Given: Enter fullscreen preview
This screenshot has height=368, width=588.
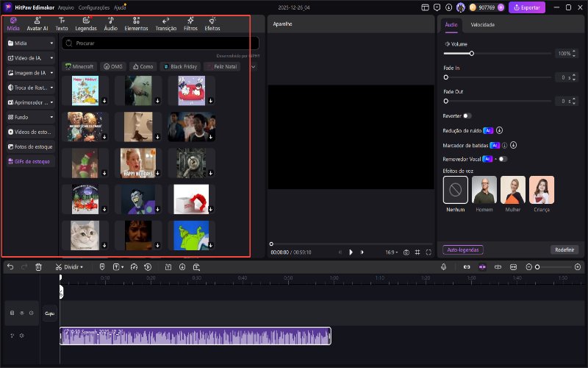Looking at the screenshot, I should pyautogui.click(x=429, y=252).
